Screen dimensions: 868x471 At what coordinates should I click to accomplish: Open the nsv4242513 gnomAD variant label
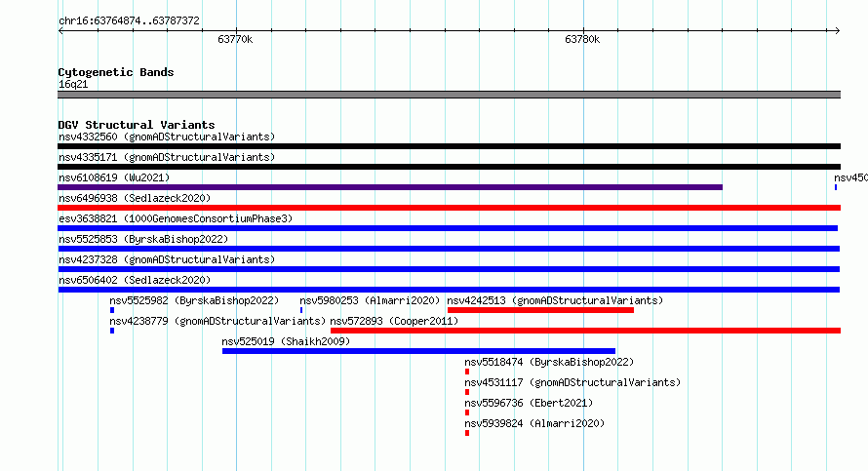pos(555,300)
